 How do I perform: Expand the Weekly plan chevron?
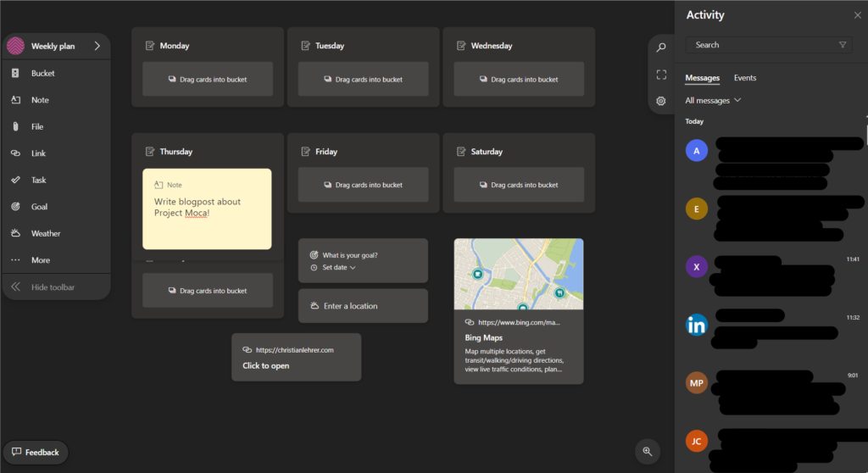(x=97, y=46)
